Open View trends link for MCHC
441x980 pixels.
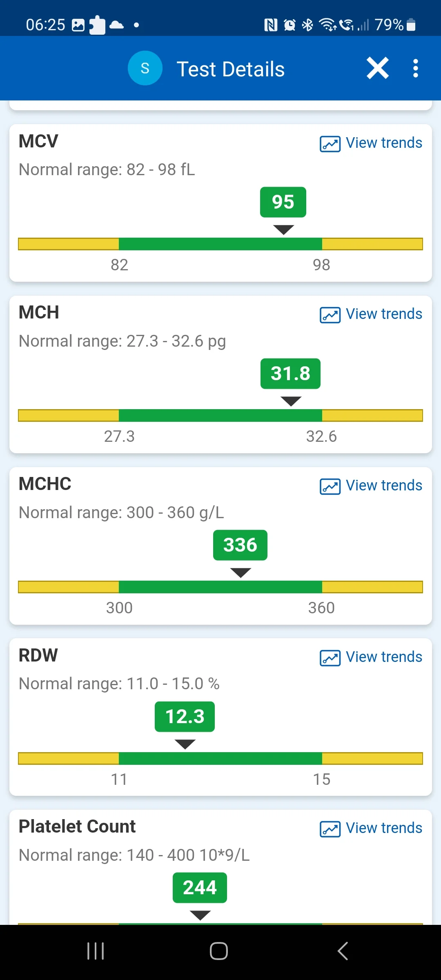coord(384,486)
